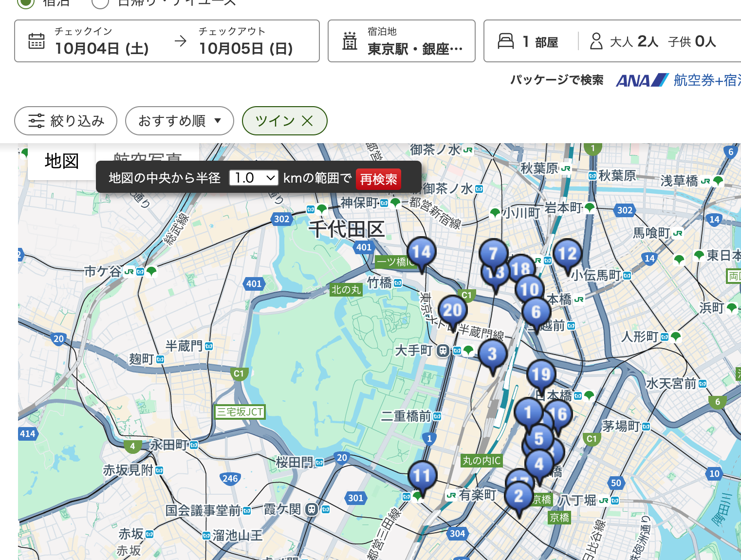The image size is (741, 560).
Task: Open the 宿泊地 destination selector
Action: 401,41
